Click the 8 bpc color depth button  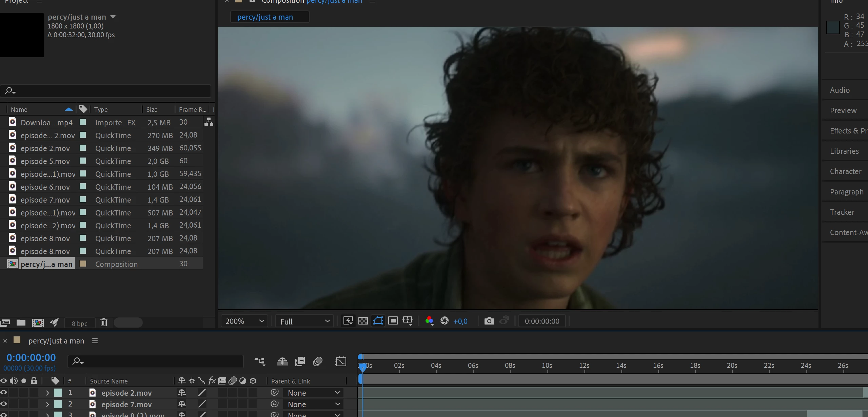[x=80, y=324]
